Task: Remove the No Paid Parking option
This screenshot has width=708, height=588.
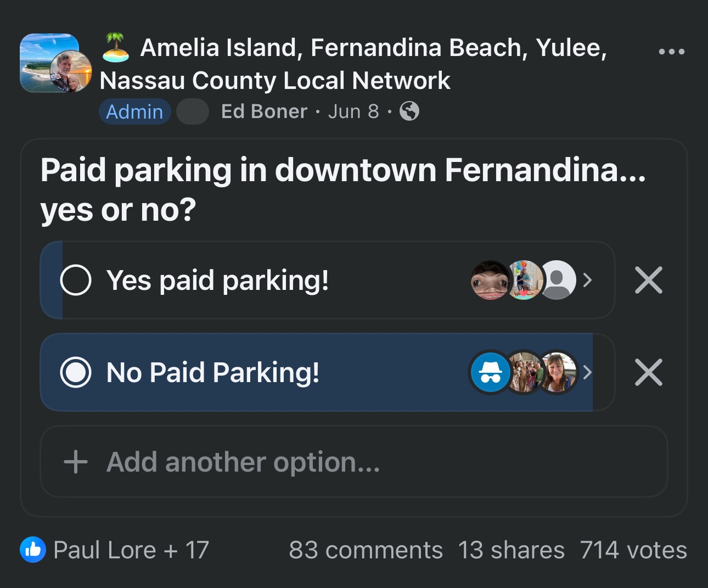Action: point(648,373)
